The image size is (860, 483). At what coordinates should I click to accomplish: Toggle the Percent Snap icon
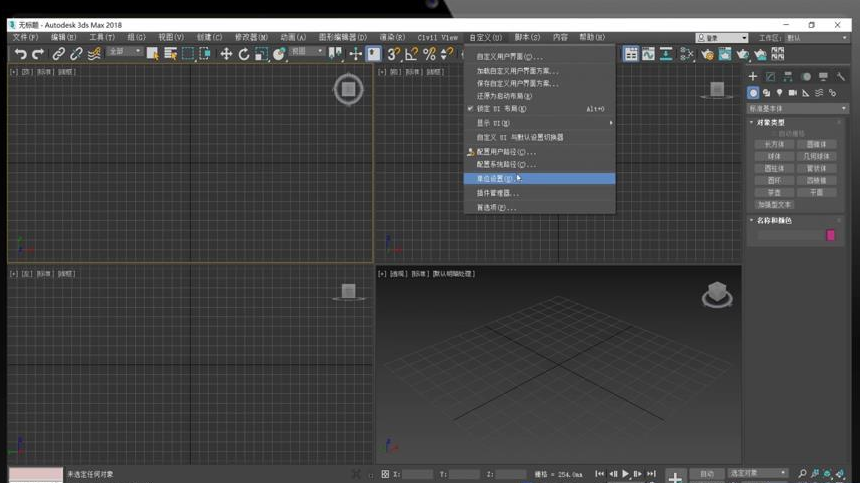tap(429, 54)
